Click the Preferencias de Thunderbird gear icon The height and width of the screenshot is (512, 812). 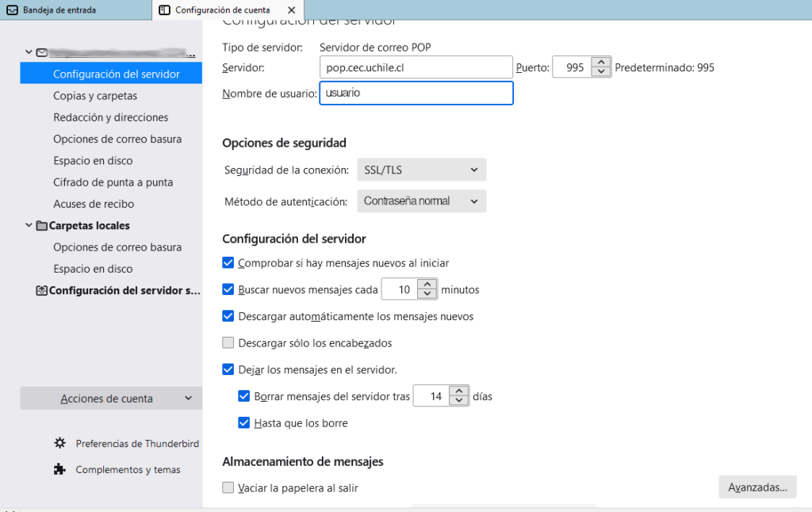(x=59, y=443)
